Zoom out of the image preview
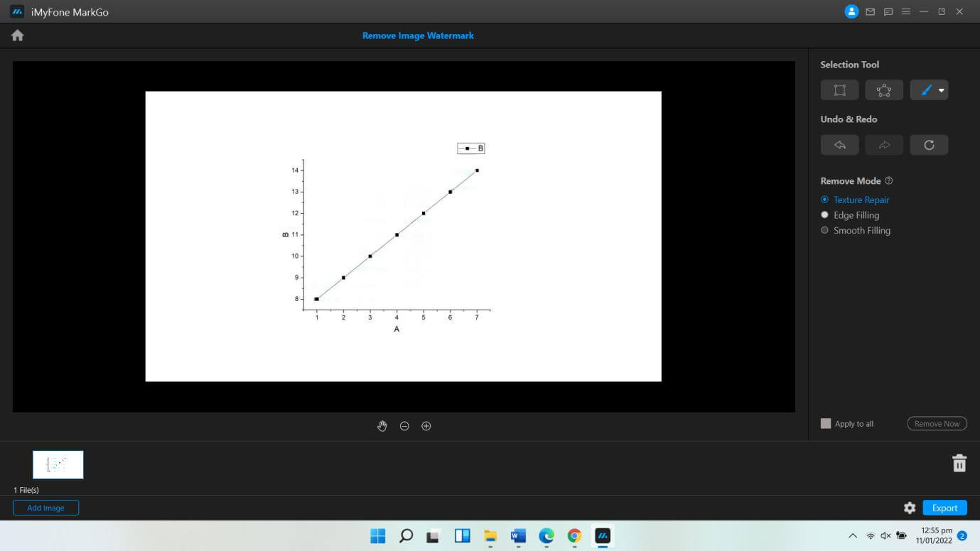Image resolution: width=980 pixels, height=551 pixels. pyautogui.click(x=404, y=426)
